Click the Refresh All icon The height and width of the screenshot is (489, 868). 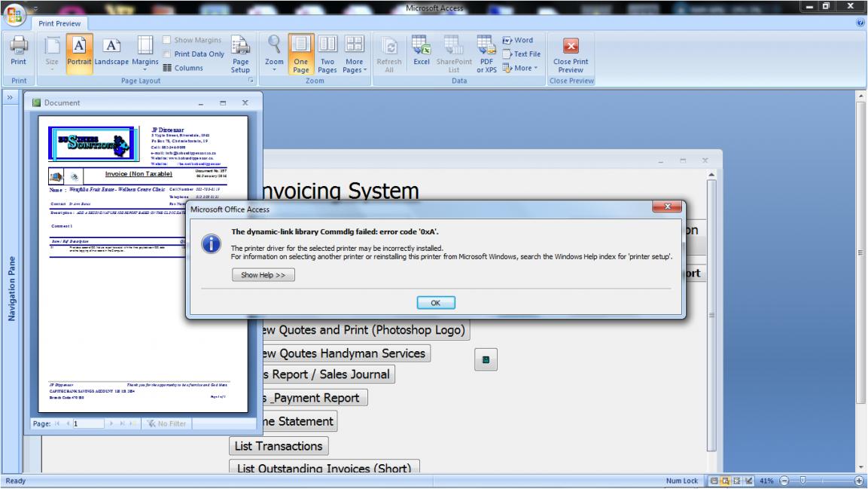[x=389, y=53]
